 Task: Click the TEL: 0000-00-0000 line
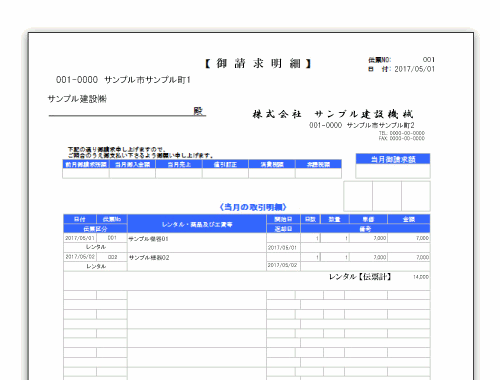click(x=402, y=133)
